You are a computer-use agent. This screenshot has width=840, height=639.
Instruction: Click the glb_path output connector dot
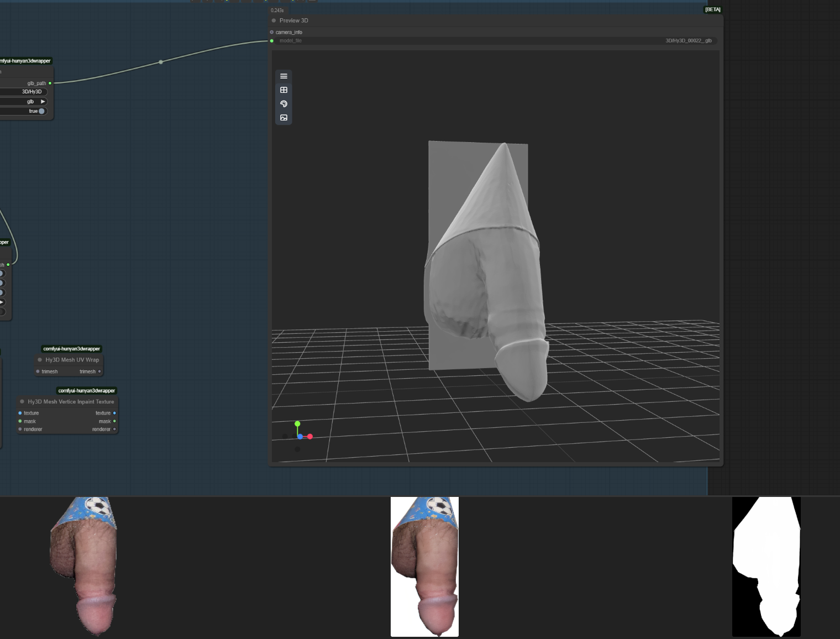click(x=50, y=83)
